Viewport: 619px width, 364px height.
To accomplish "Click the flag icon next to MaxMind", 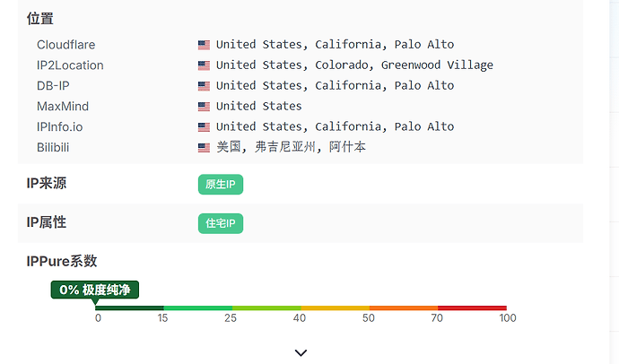I will pos(204,107).
